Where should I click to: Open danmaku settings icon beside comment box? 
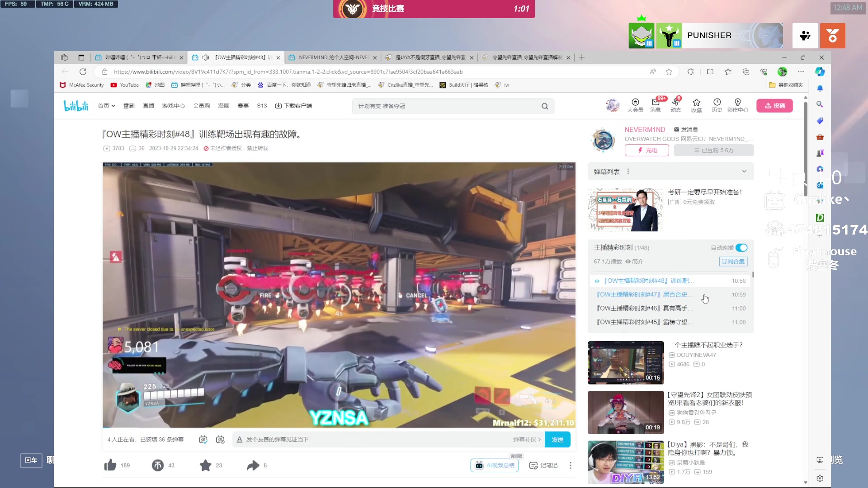(x=220, y=439)
